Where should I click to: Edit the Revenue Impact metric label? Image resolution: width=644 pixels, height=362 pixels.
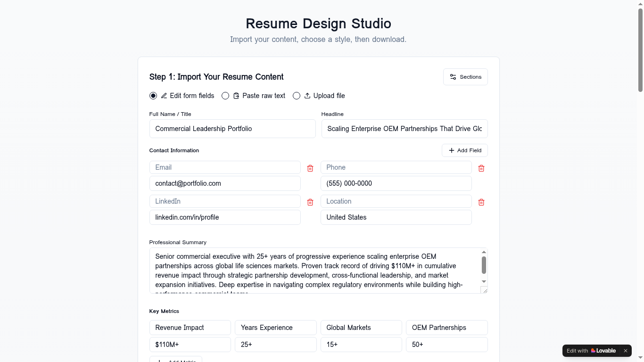pyautogui.click(x=190, y=328)
